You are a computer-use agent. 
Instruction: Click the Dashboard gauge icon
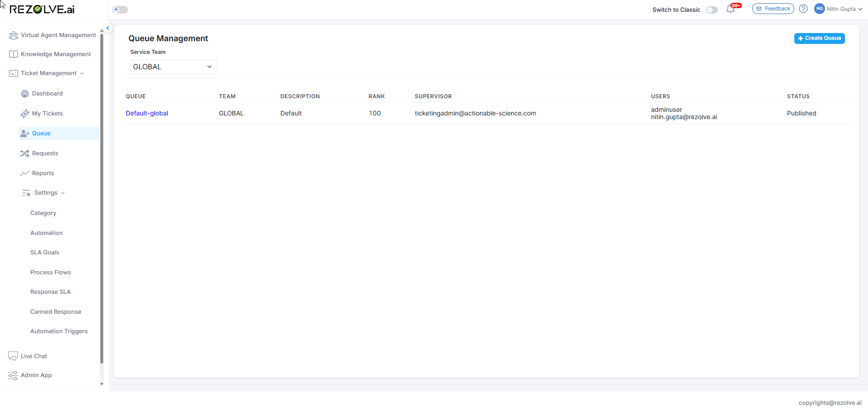point(25,94)
